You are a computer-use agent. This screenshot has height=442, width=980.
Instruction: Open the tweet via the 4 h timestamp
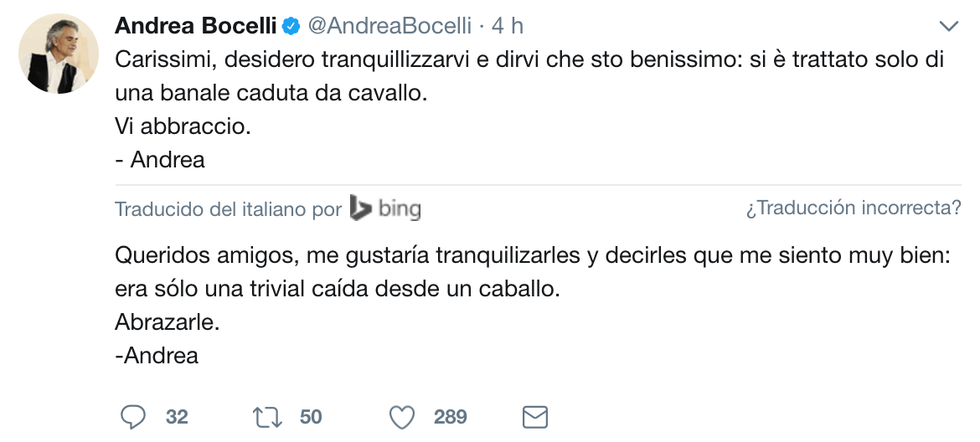508,27
